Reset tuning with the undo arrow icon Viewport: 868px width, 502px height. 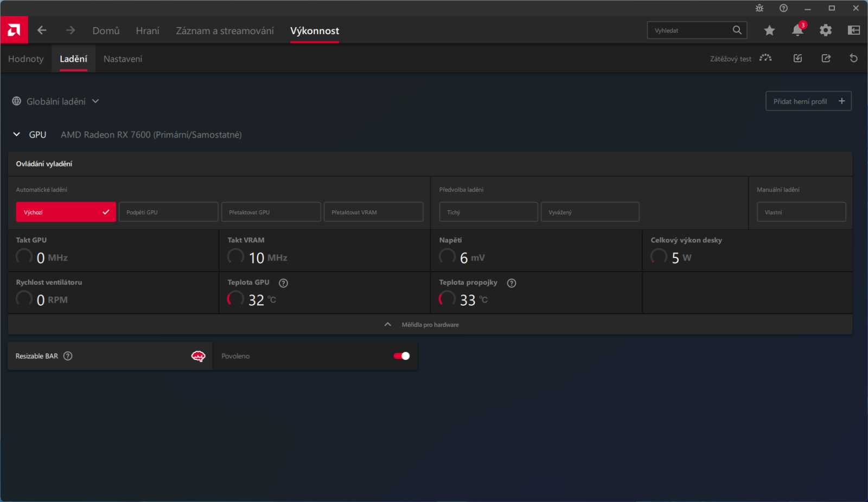[x=854, y=58]
